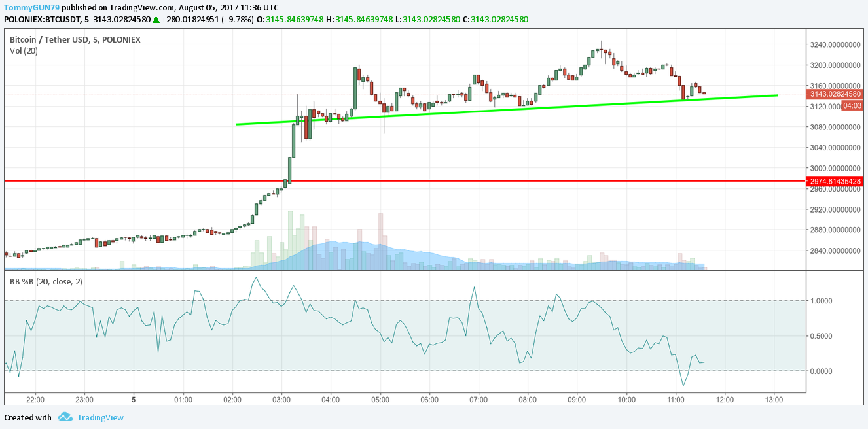Click the 0.5000 level on BB %B axis
Image resolution: width=868 pixels, height=429 pixels.
[823, 336]
